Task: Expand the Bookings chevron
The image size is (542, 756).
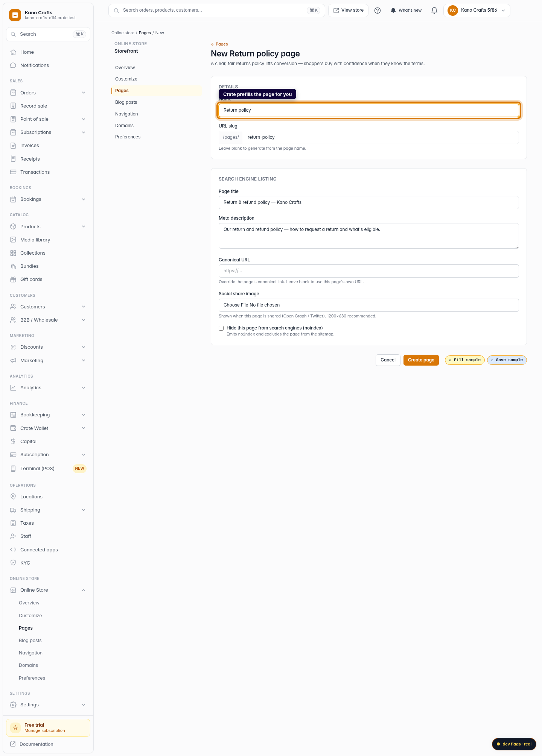Action: [x=84, y=199]
